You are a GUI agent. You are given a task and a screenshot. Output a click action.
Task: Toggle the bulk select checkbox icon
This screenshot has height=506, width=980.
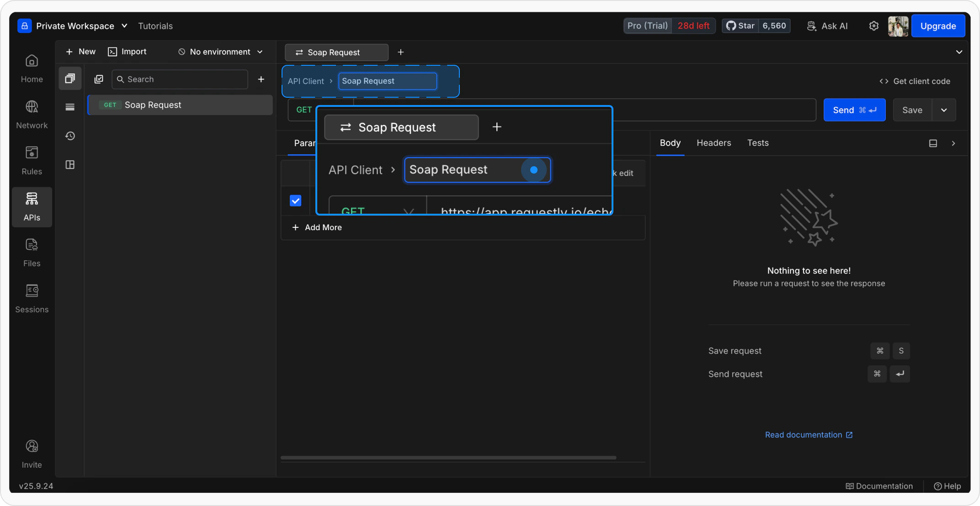[x=99, y=79]
